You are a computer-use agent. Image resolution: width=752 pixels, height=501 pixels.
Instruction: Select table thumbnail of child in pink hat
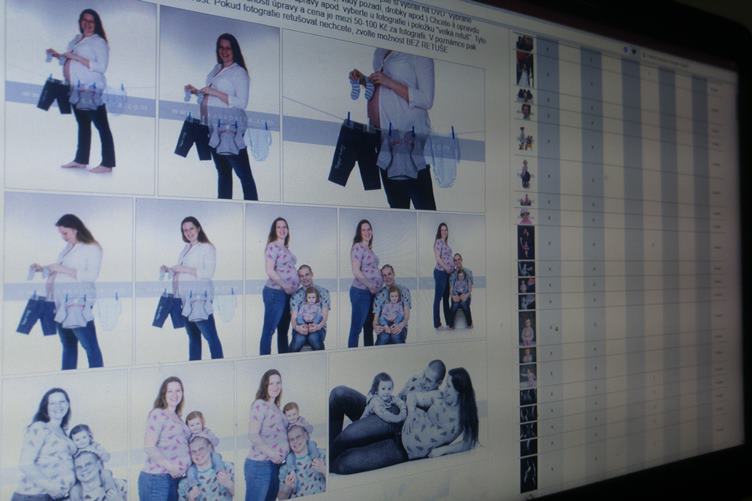coord(526,216)
